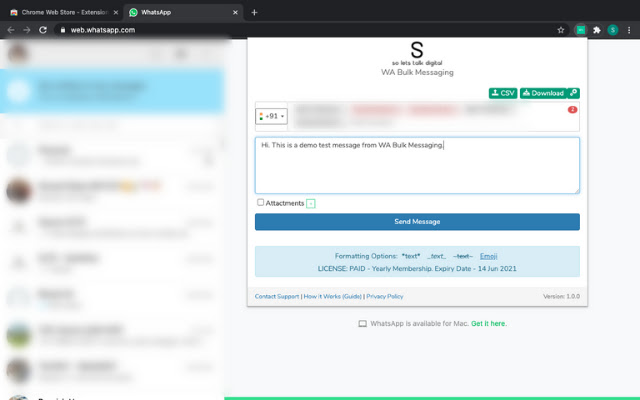Switch to the Chrome Web Store tab

64,12
